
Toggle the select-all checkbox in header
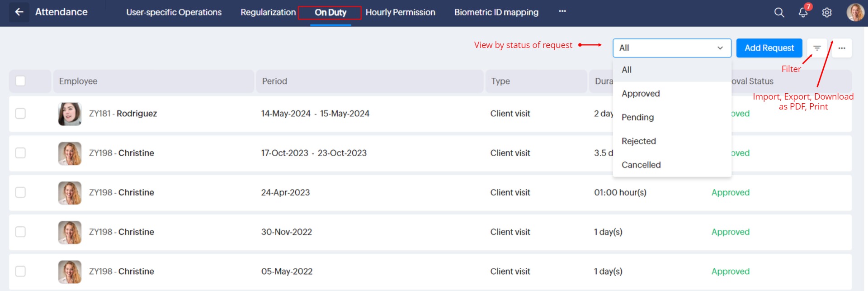pos(20,81)
